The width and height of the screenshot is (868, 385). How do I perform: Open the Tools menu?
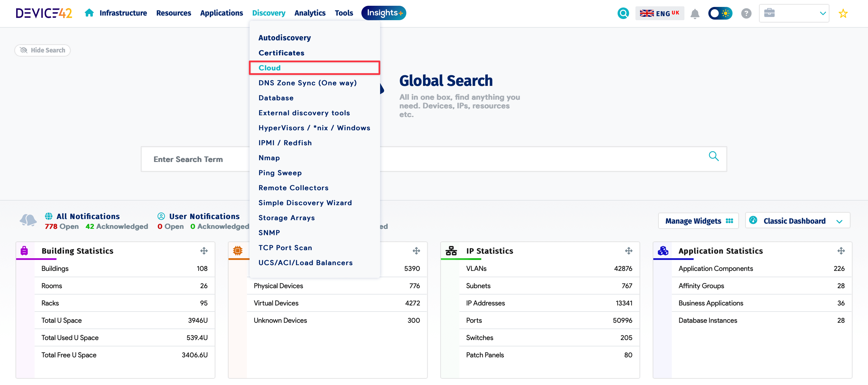[344, 13]
